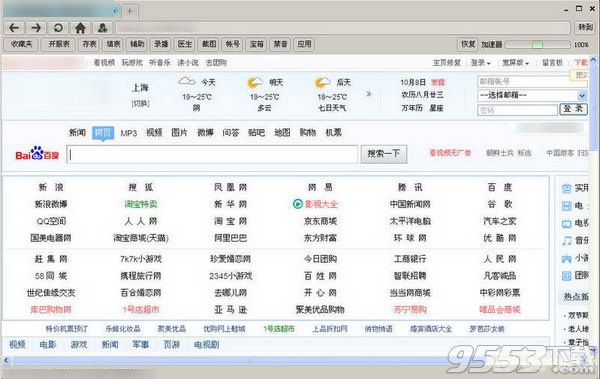
Task: Click the 实用 sidebar icon
Action: coord(567,188)
